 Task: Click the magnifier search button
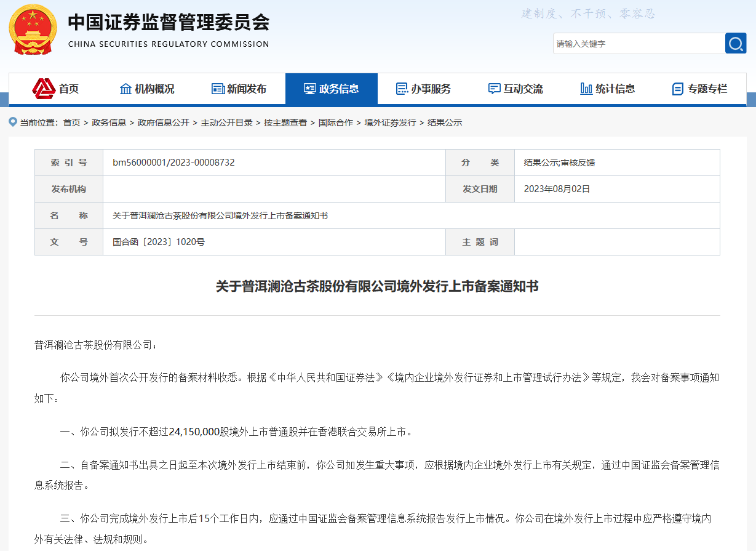[x=736, y=44]
